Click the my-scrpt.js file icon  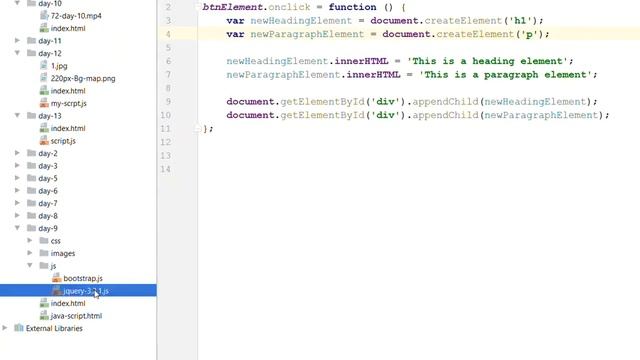44,103
